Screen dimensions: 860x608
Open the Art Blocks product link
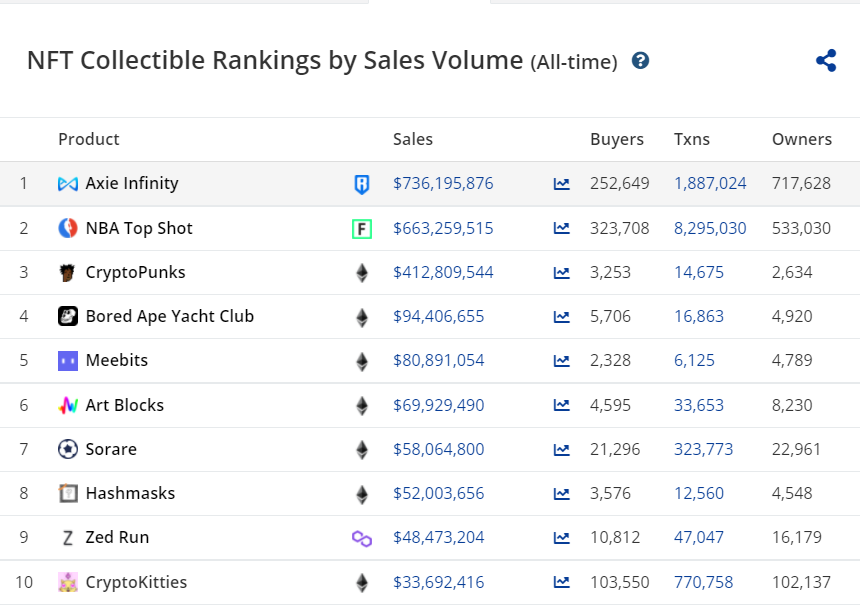pos(125,405)
